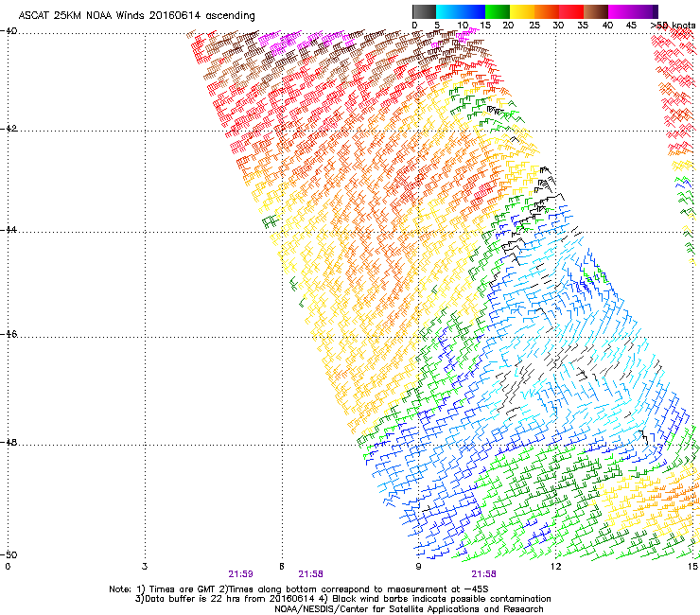
Task: Click the -46 latitude axis label
Action: point(9,334)
